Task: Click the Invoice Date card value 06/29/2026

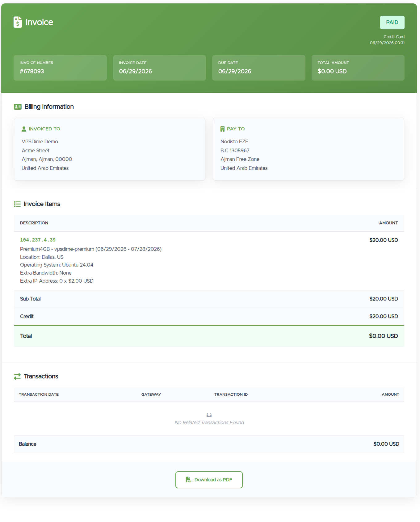Action: tap(135, 71)
